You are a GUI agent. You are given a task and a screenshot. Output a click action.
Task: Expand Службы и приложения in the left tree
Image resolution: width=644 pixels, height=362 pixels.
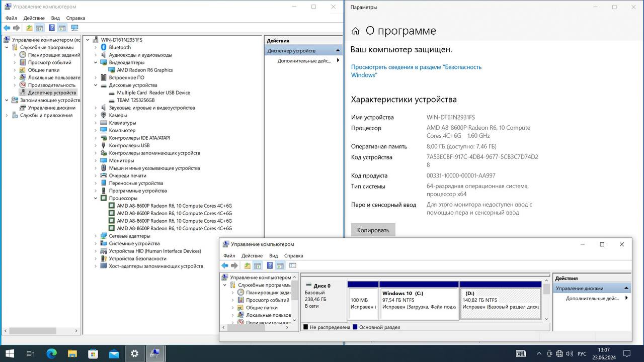[7, 115]
